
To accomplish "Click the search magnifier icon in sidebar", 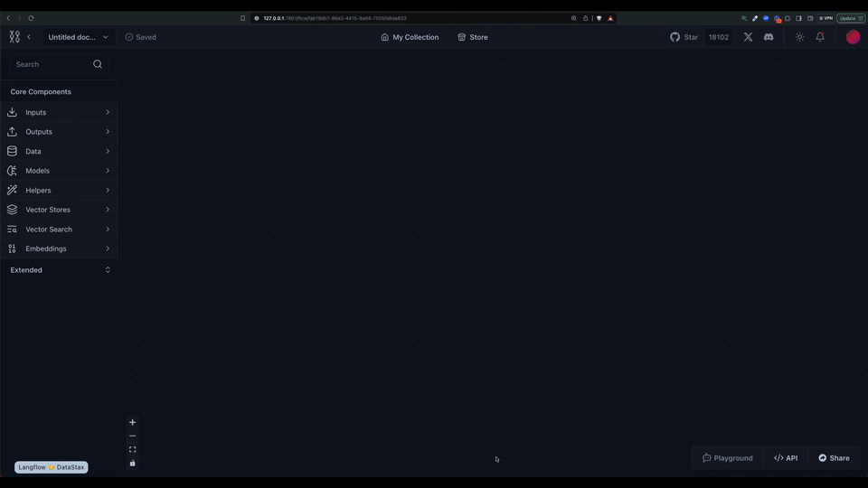I will [98, 64].
